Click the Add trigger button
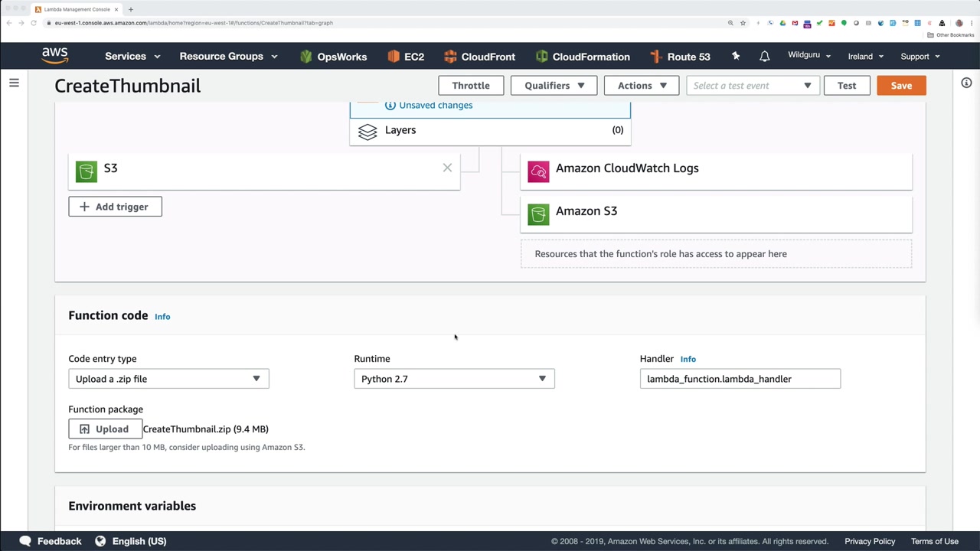 tap(115, 207)
